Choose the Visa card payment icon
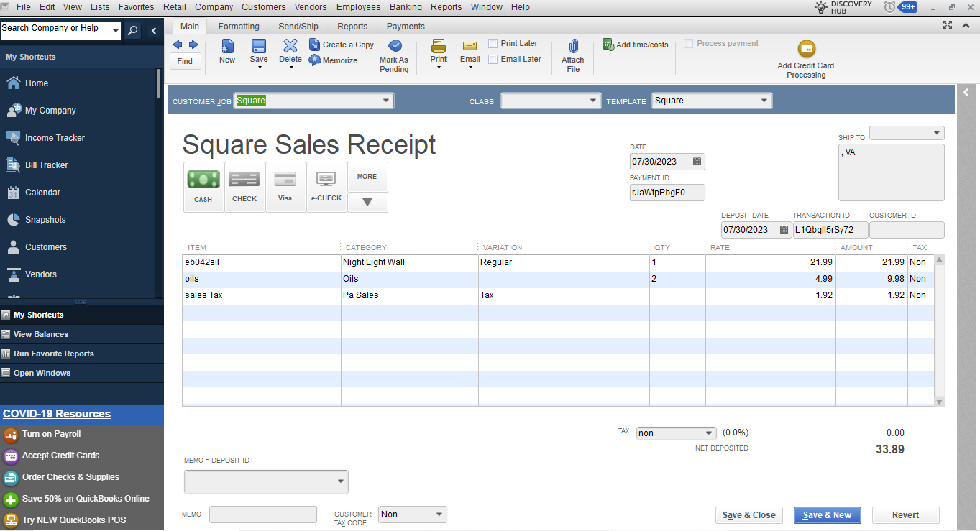 tap(285, 179)
